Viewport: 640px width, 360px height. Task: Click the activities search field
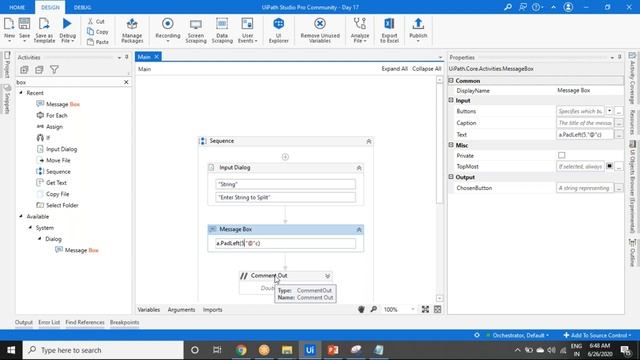[x=69, y=82]
